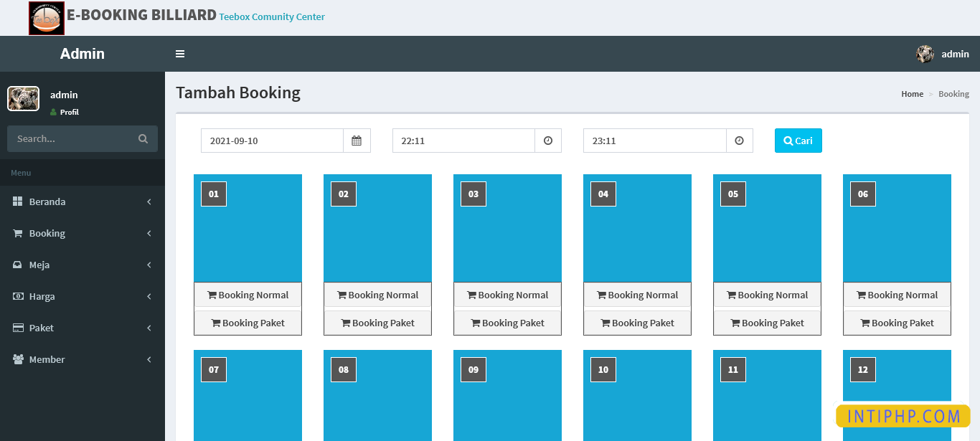Expand the Booking sidebar chevron
The width and height of the screenshot is (980, 441).
coord(149,233)
